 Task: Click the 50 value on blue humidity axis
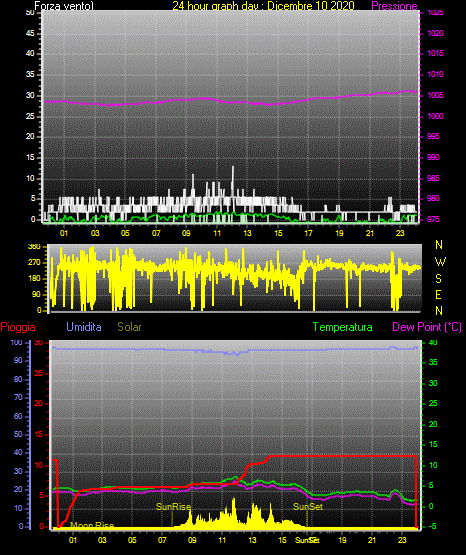[18, 434]
